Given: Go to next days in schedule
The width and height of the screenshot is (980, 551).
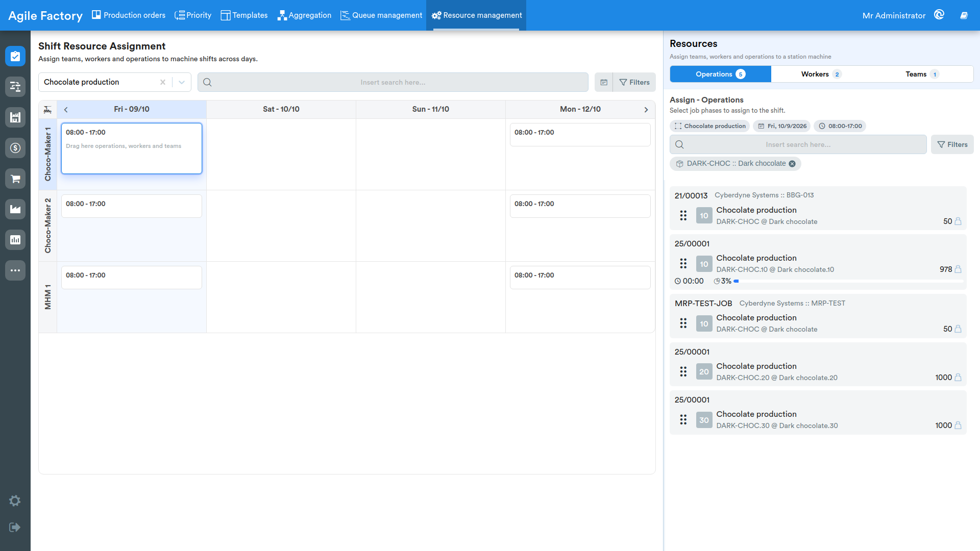Looking at the screenshot, I should pyautogui.click(x=646, y=110).
